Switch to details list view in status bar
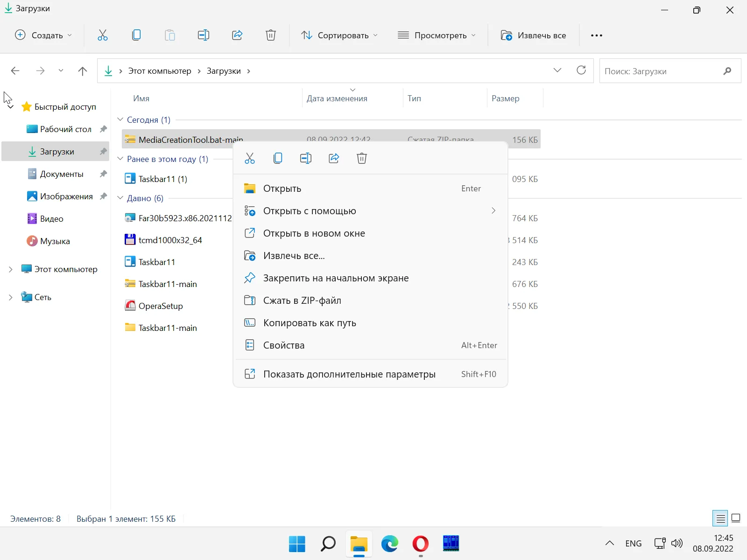This screenshot has width=747, height=560. pyautogui.click(x=720, y=518)
